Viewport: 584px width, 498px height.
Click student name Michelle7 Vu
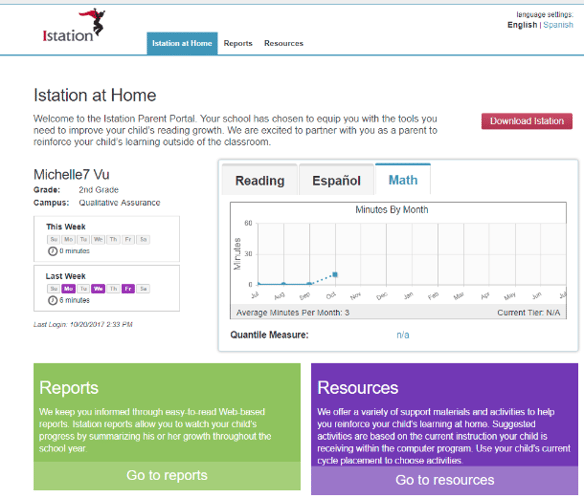click(72, 174)
